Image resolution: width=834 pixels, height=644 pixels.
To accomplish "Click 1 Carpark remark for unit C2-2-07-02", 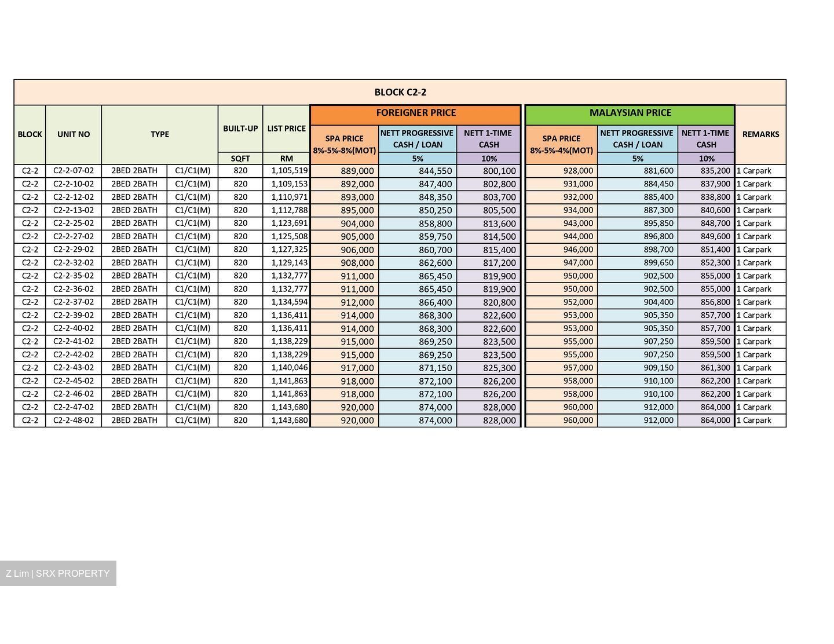I will (754, 171).
